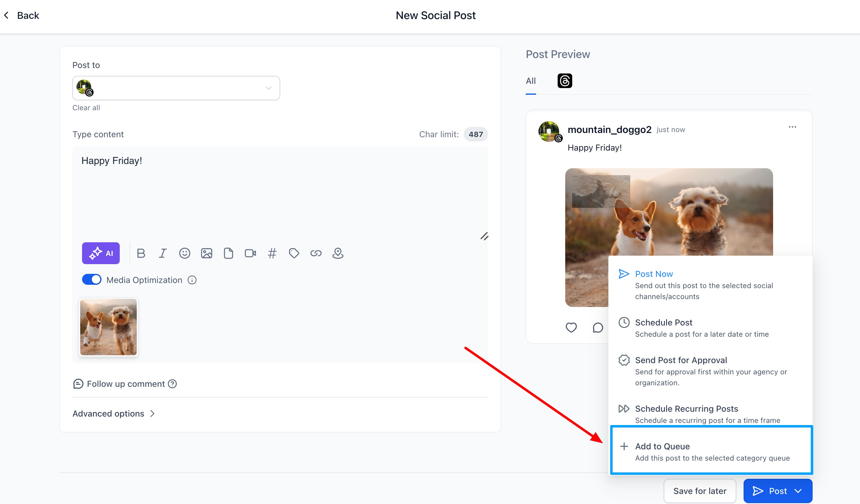860x504 pixels.
Task: Click the heart like icon in preview
Action: [x=571, y=327]
